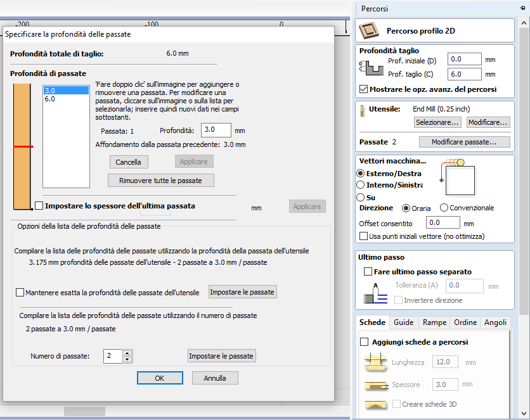530x420 pixels.
Task: Click the 2D profile toolpath icon
Action: (x=369, y=30)
